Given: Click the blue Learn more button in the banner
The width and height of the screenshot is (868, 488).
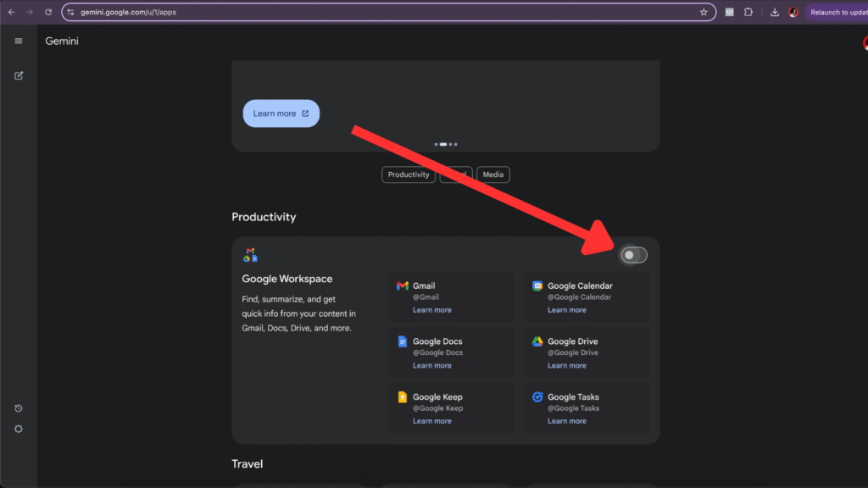Looking at the screenshot, I should point(281,114).
